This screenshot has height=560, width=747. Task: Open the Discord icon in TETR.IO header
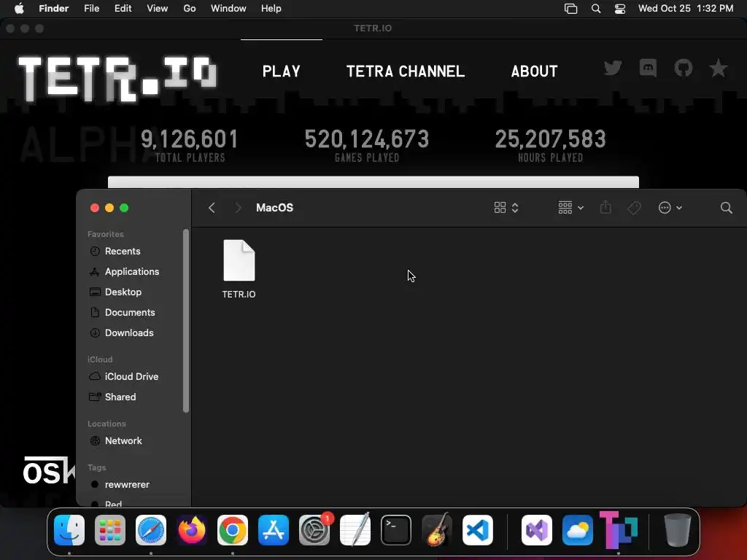coord(648,68)
